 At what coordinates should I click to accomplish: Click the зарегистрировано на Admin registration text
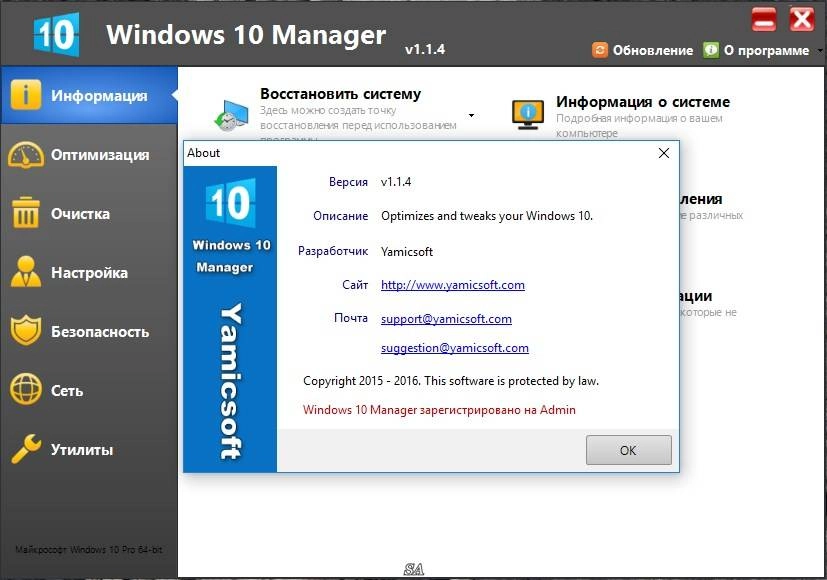click(x=439, y=410)
